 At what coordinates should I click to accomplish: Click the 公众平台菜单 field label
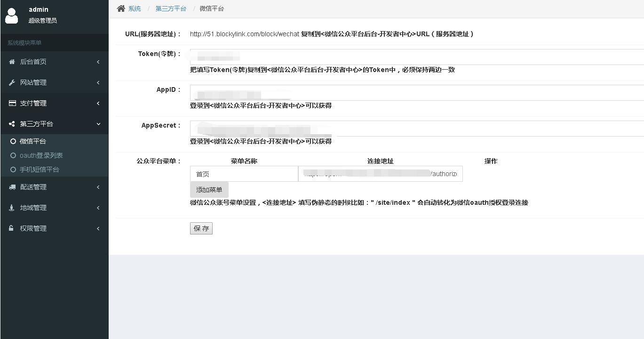159,161
